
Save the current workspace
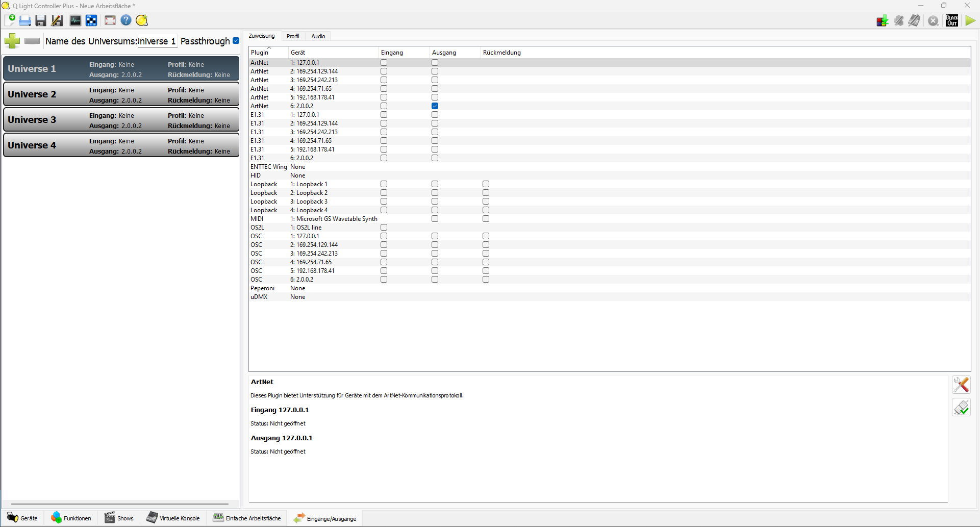point(41,20)
